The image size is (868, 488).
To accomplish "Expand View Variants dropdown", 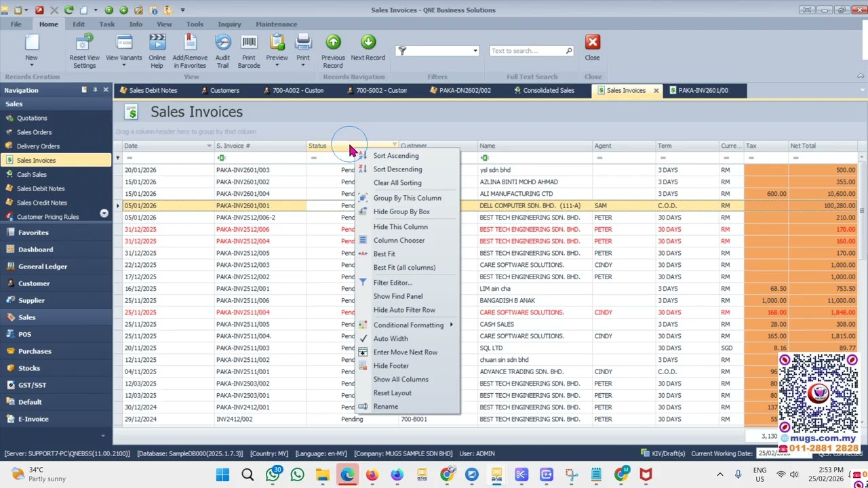I will pos(123,66).
